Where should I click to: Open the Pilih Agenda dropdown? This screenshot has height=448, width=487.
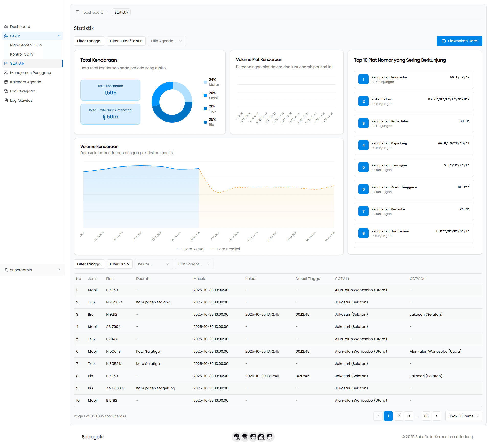pyautogui.click(x=167, y=41)
